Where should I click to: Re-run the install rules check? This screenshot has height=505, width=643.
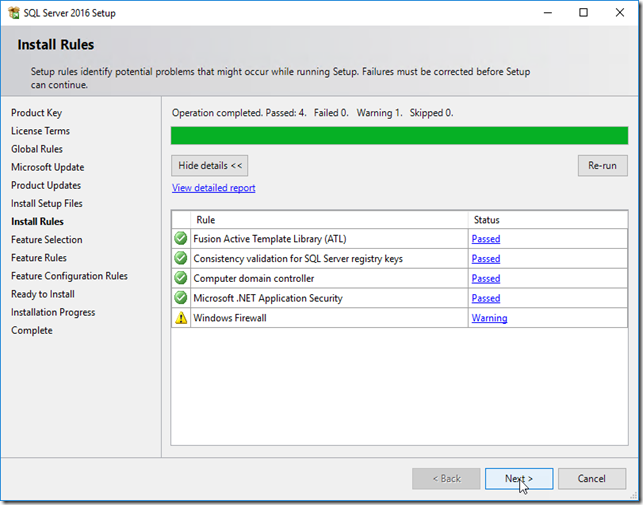[602, 166]
